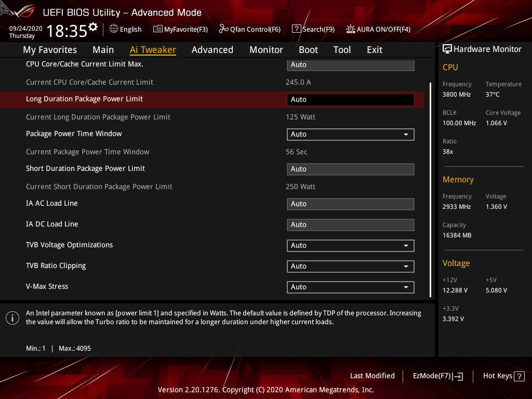532x399 pixels.
Task: Open Search(F9) question mark icon
Action: (x=296, y=29)
